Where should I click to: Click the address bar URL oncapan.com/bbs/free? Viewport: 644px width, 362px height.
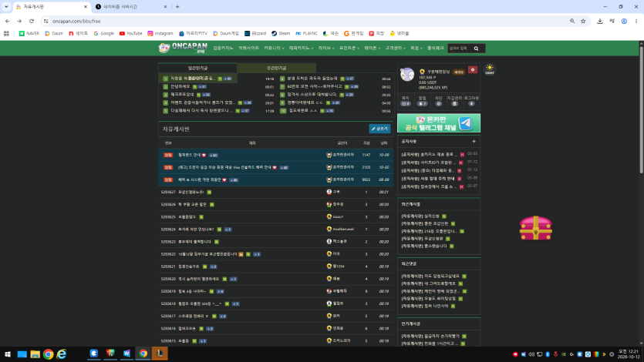76,21
